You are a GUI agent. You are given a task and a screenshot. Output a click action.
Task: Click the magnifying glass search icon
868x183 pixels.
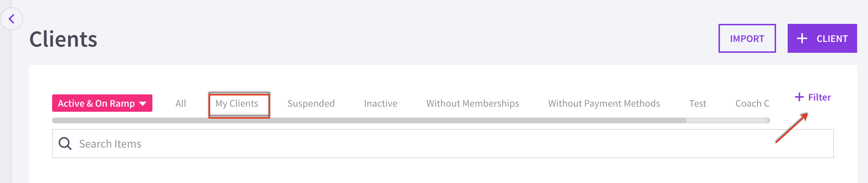[65, 144]
